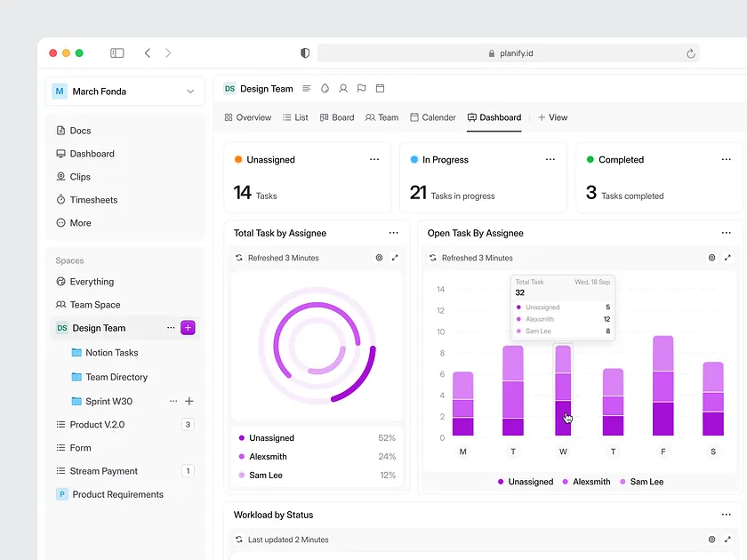
Task: Toggle Alexsmith series in bar chart legend
Action: pos(584,482)
